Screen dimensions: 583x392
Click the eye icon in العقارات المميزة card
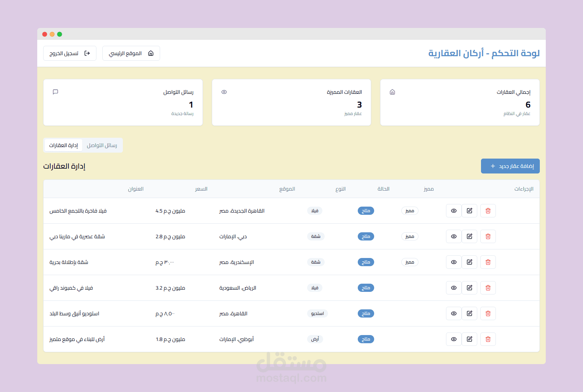[224, 92]
